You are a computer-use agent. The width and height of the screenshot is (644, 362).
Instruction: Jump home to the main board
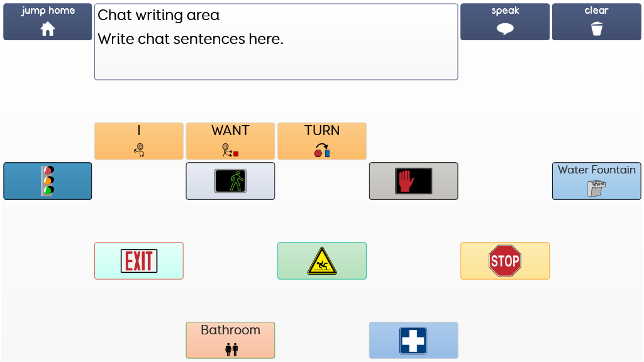tap(48, 21)
